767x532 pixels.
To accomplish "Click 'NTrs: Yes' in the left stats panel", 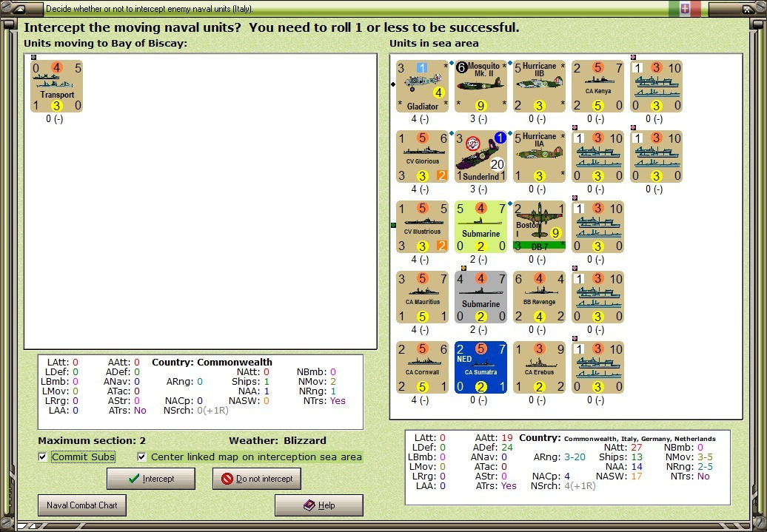I will [324, 401].
